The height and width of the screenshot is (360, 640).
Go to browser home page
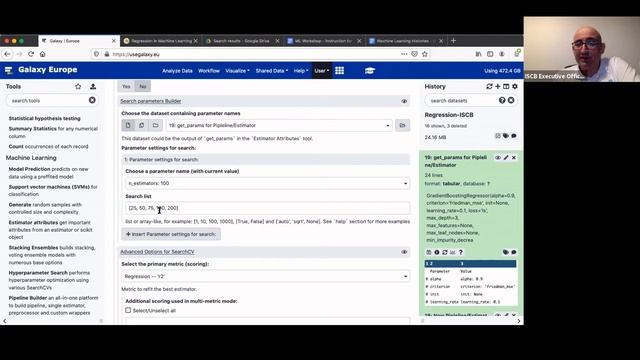(x=42, y=54)
